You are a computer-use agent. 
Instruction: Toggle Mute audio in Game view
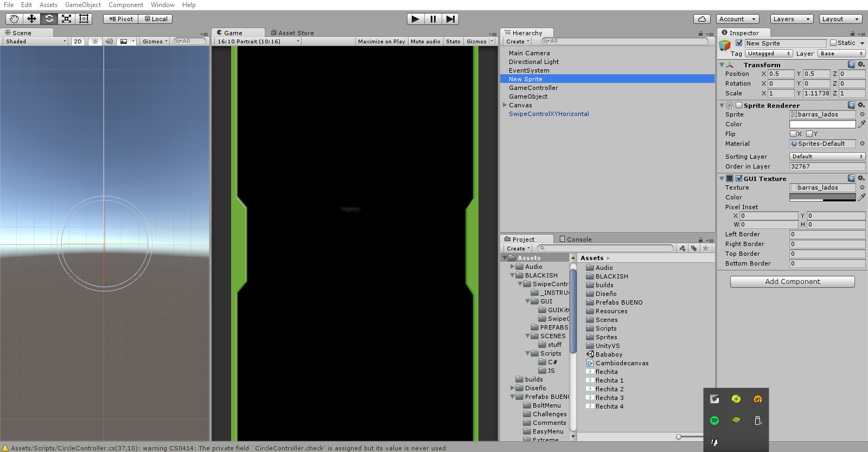click(425, 41)
